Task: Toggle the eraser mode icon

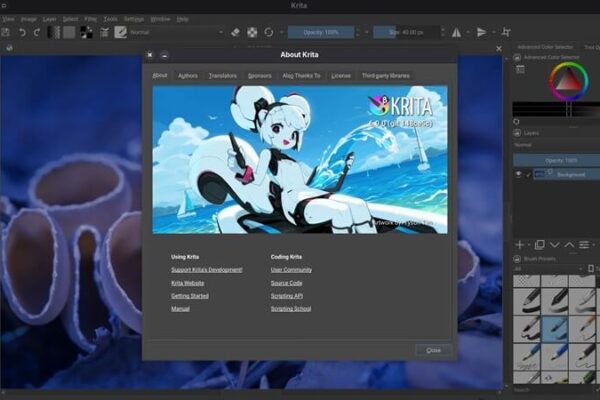Action: click(235, 33)
